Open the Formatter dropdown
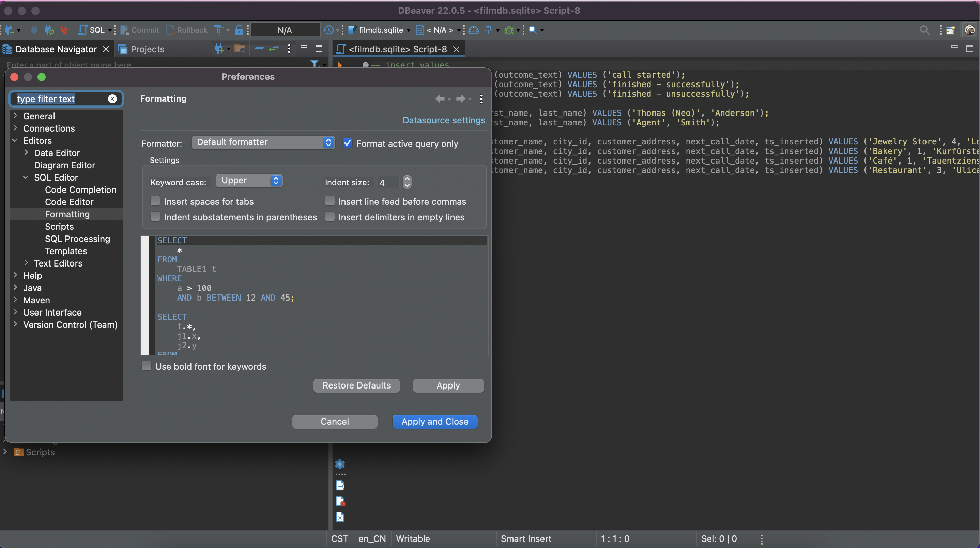The image size is (980, 548). (x=263, y=142)
